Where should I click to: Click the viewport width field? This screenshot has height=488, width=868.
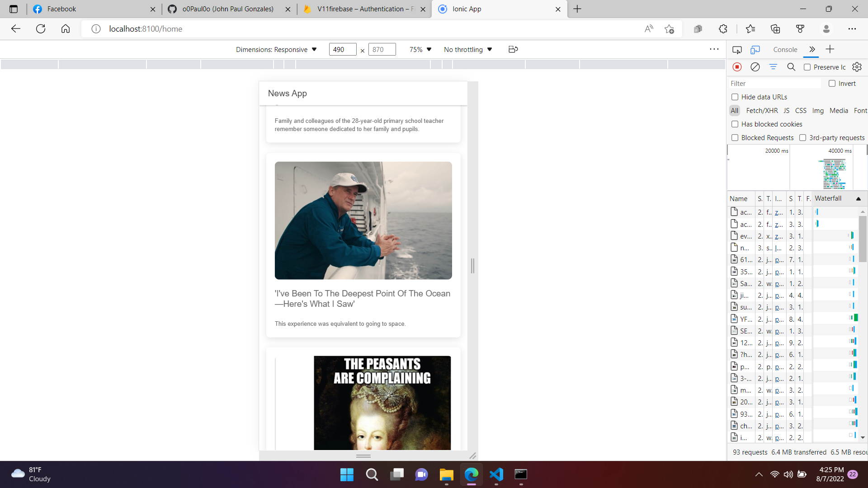[x=342, y=50]
